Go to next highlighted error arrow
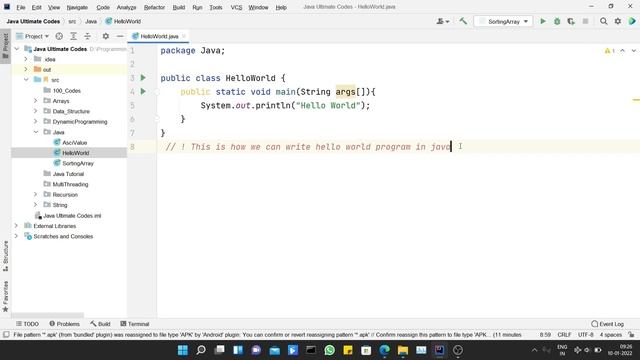The height and width of the screenshot is (360, 640). pyautogui.click(x=633, y=51)
